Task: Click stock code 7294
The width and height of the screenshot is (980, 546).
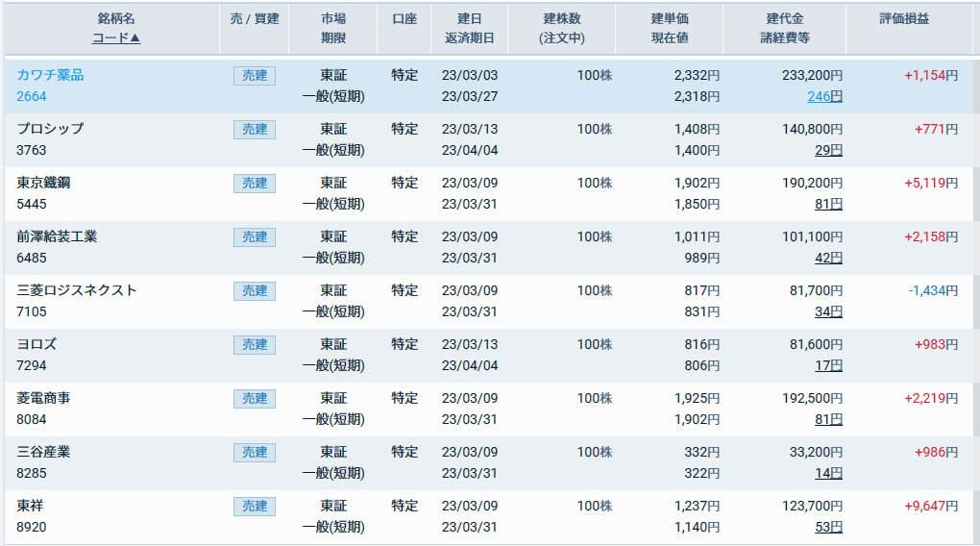Action: click(x=32, y=365)
